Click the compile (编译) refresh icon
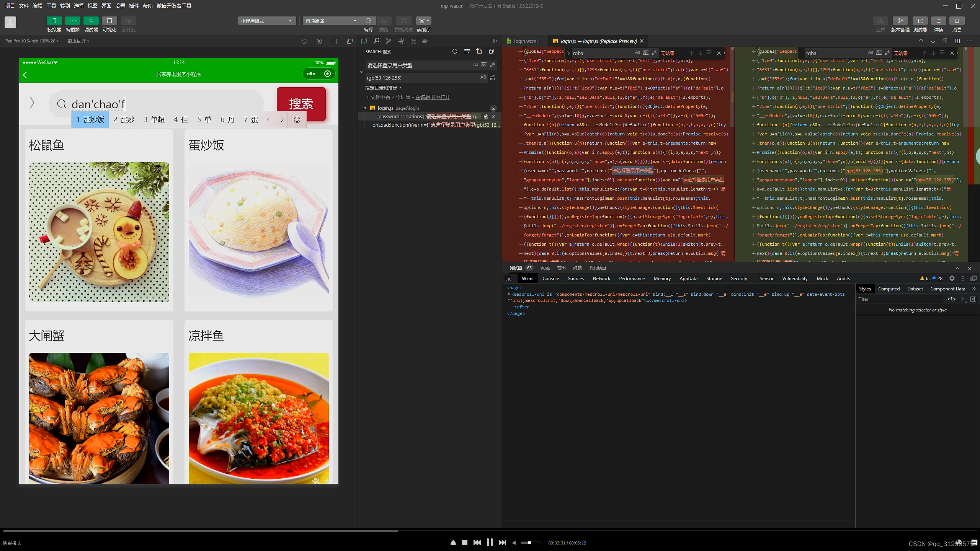 [x=368, y=21]
